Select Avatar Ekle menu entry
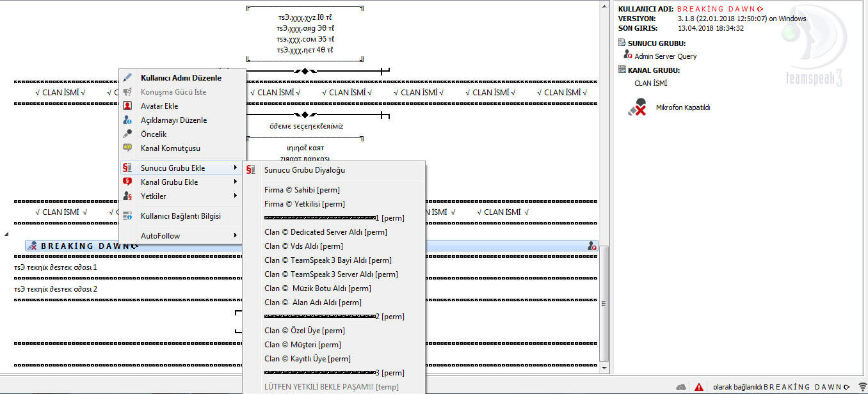Image resolution: width=868 pixels, height=394 pixels. click(x=182, y=106)
